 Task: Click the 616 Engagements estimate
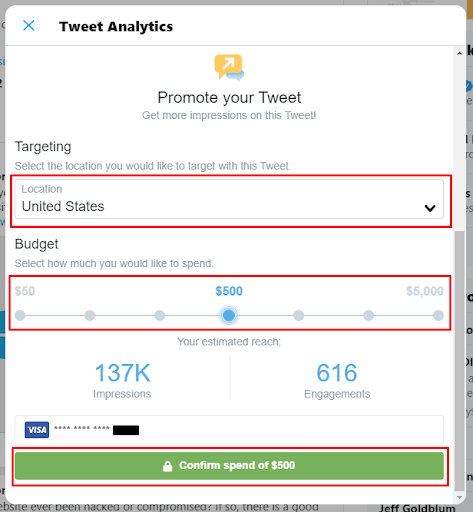pyautogui.click(x=337, y=380)
